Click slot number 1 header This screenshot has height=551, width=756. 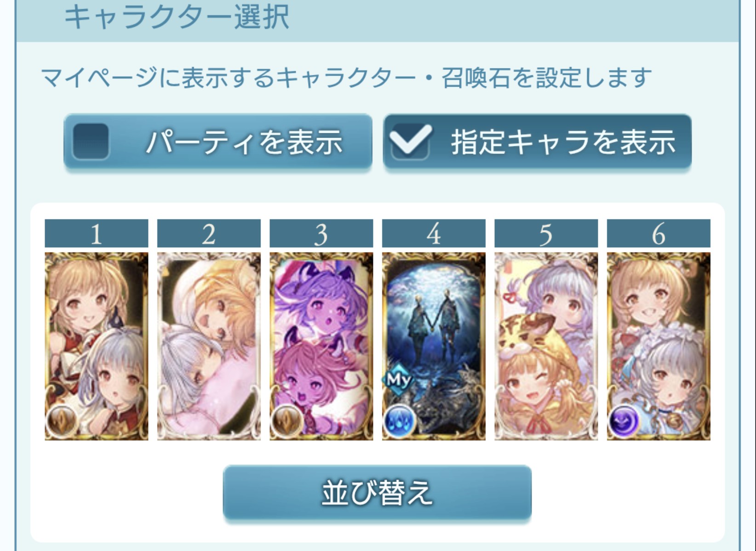pyautogui.click(x=97, y=233)
